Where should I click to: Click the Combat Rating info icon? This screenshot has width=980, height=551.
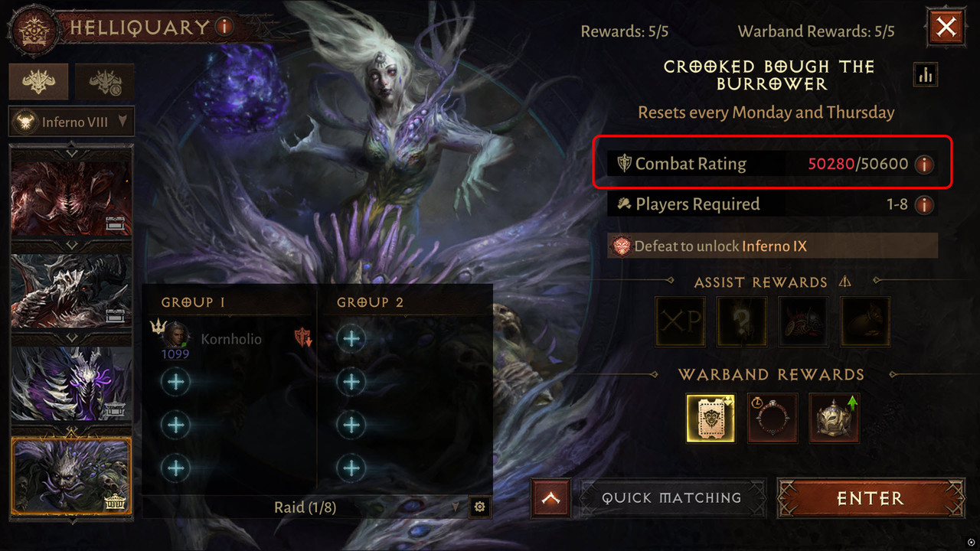[x=924, y=164]
